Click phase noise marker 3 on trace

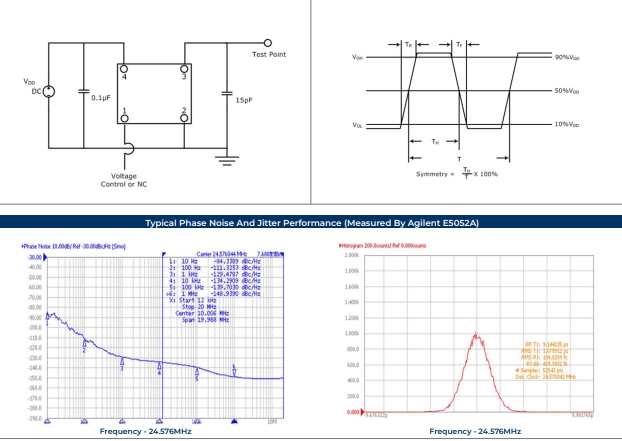tap(122, 363)
